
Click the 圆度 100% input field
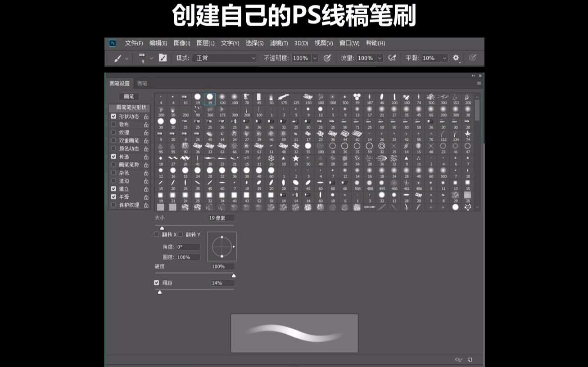(188, 257)
